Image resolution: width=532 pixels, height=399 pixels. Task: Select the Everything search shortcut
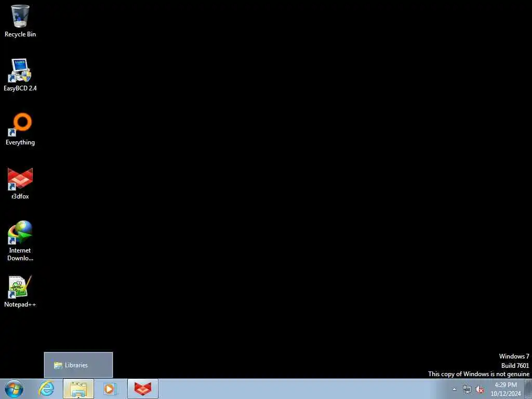(20, 129)
